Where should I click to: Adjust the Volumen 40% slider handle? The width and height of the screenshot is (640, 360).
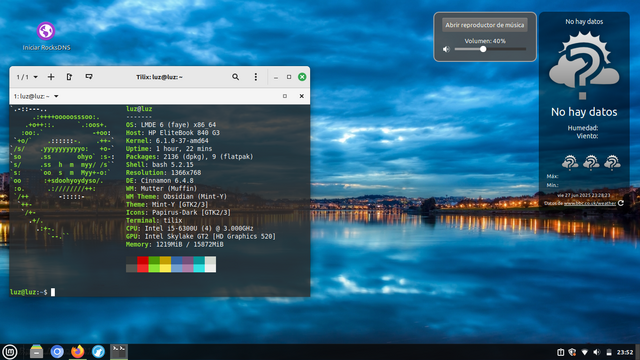[x=483, y=49]
